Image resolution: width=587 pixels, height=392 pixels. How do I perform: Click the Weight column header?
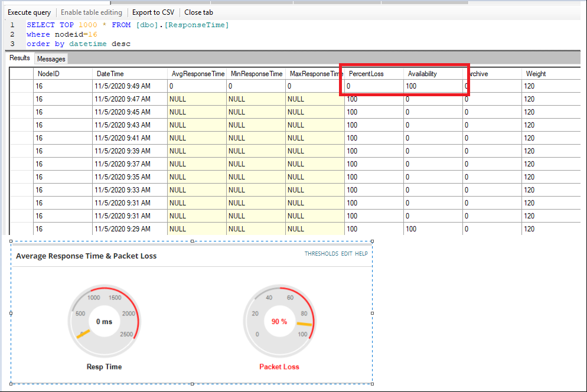point(534,73)
